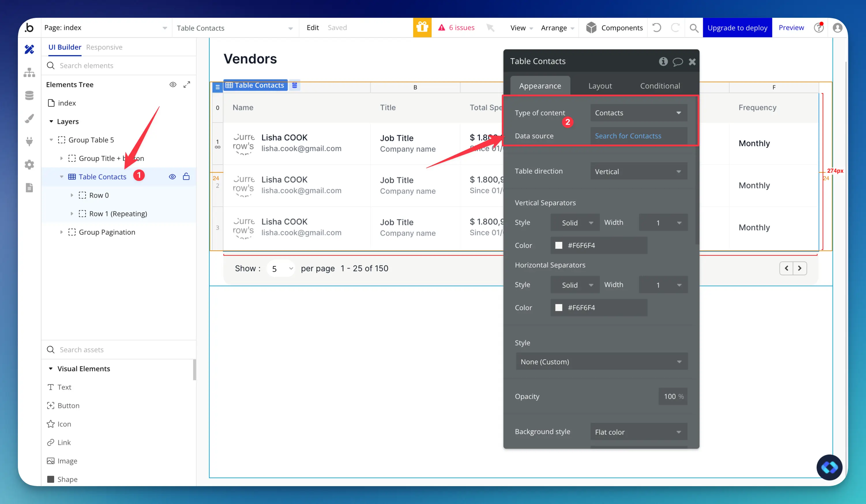
Task: Open Type of content dropdown
Action: (x=638, y=113)
